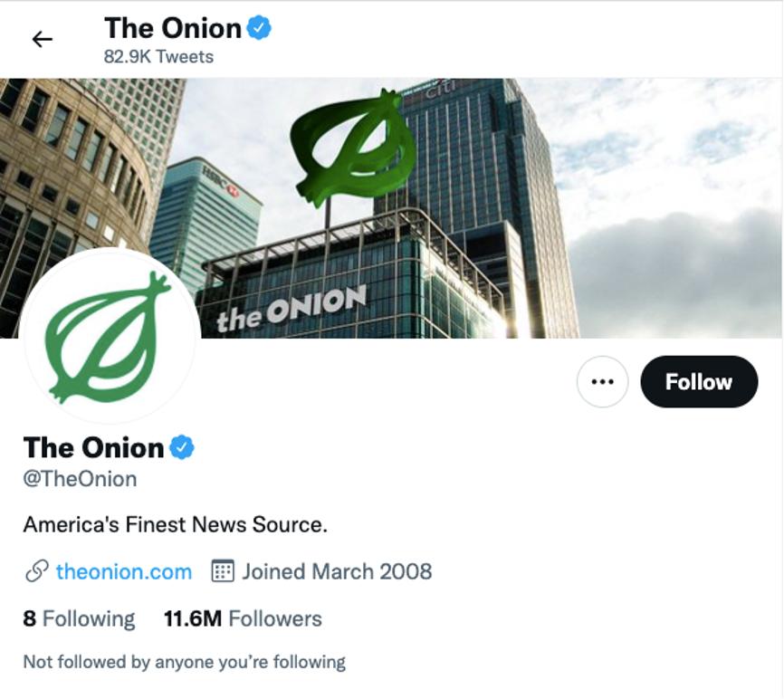Open the three-dot more options button
Image resolution: width=784 pixels, height=699 pixels.
[602, 381]
